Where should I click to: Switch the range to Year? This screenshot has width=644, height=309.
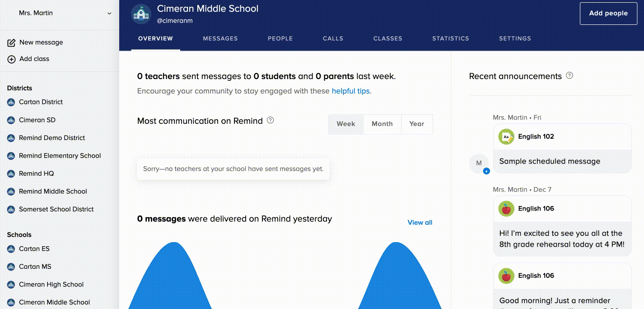tap(416, 124)
